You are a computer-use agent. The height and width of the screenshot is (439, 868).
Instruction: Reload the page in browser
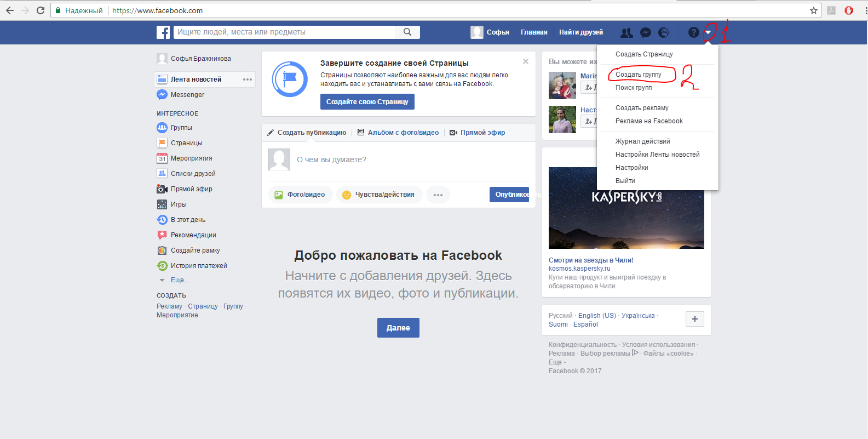(41, 10)
